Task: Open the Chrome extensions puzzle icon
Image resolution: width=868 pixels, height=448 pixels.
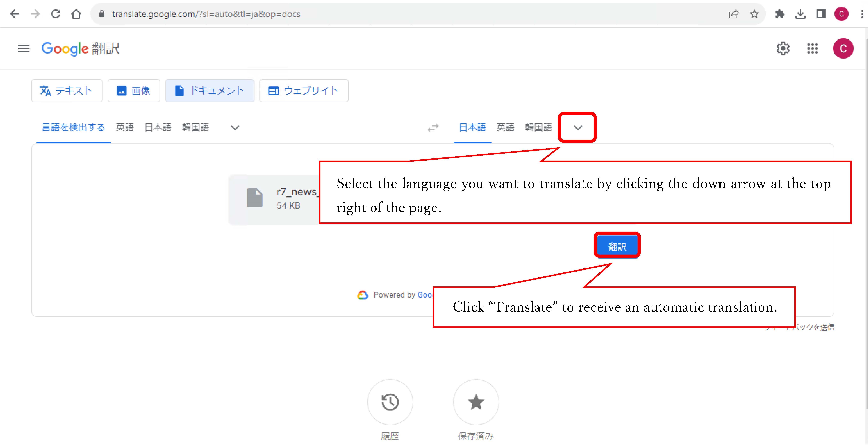Action: point(780,14)
